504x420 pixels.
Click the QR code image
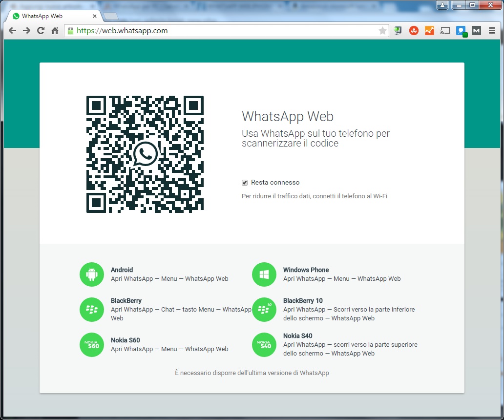click(x=145, y=154)
